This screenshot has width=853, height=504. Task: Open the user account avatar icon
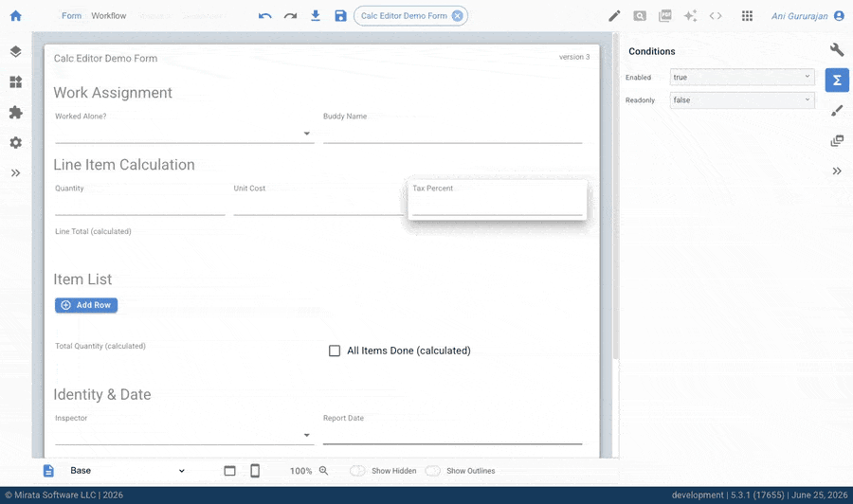[x=840, y=16]
